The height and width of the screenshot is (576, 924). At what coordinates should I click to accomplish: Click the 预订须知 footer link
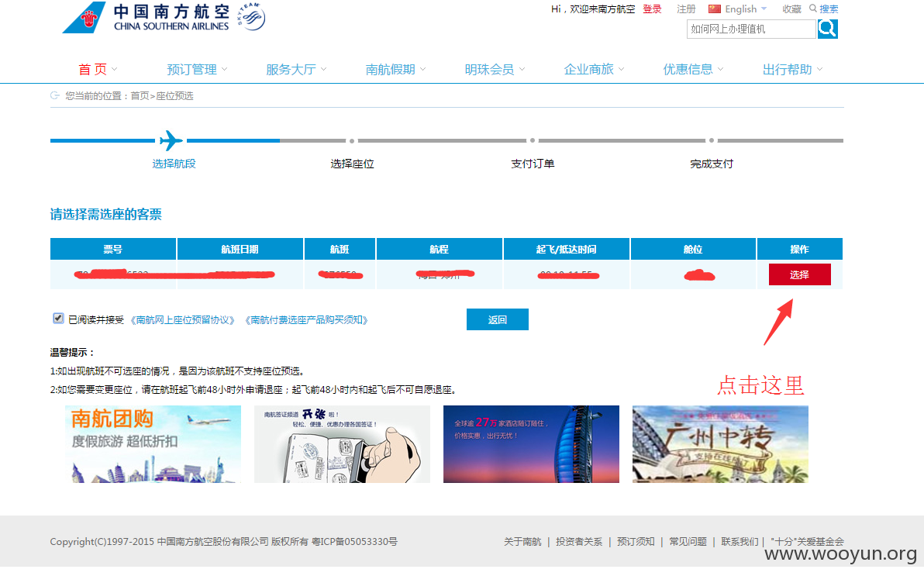click(x=636, y=541)
